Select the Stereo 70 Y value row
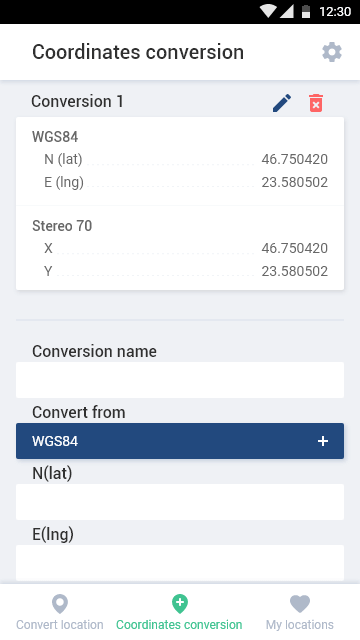This screenshot has width=360, height=640. [186, 271]
